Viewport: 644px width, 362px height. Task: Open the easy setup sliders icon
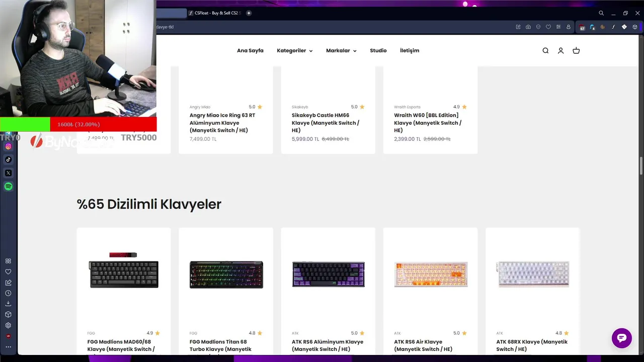point(558,27)
